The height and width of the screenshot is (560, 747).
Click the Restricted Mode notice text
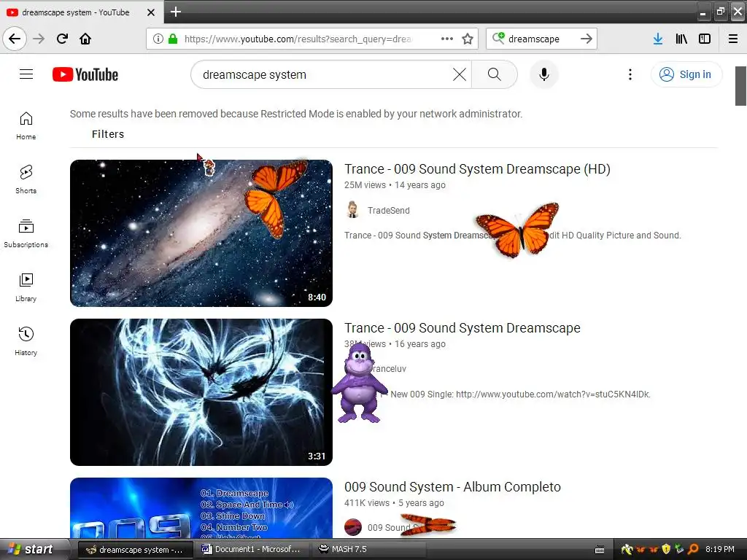pos(296,114)
